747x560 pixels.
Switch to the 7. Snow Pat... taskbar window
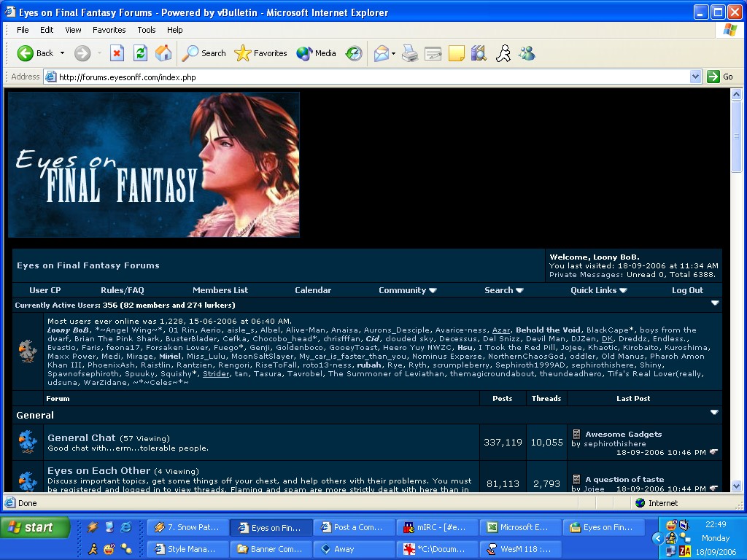click(x=187, y=527)
